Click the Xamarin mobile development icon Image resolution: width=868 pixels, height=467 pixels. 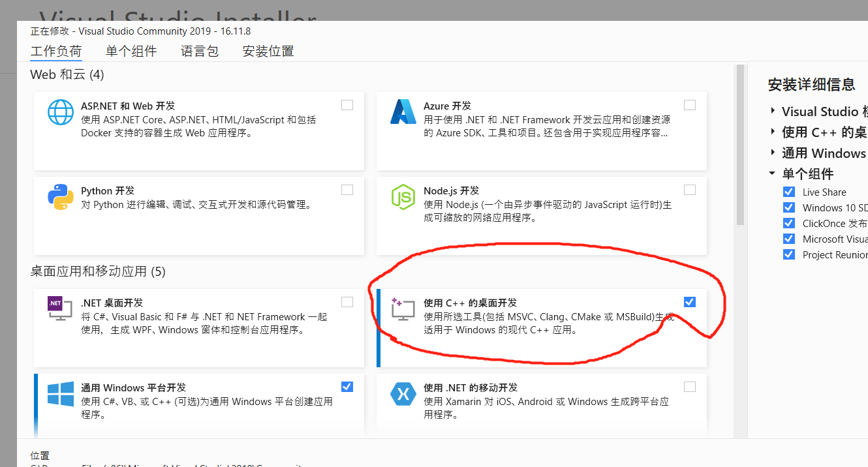click(403, 393)
